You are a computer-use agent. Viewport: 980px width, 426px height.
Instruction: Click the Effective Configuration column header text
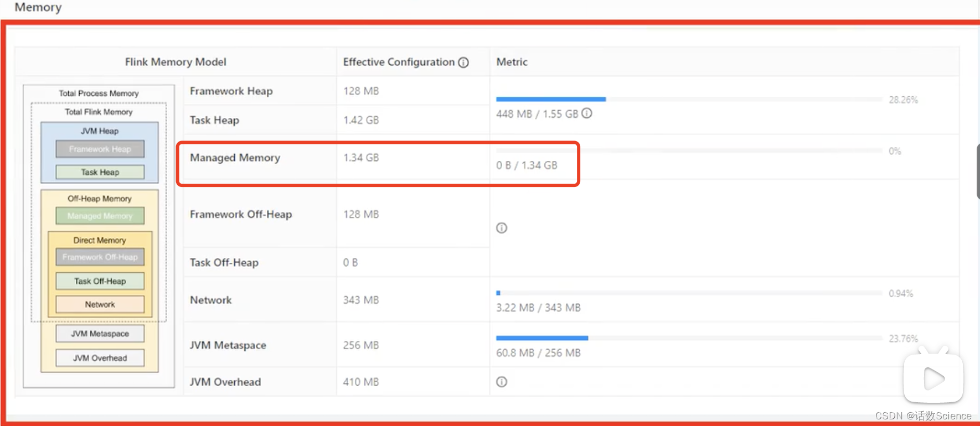(x=399, y=62)
